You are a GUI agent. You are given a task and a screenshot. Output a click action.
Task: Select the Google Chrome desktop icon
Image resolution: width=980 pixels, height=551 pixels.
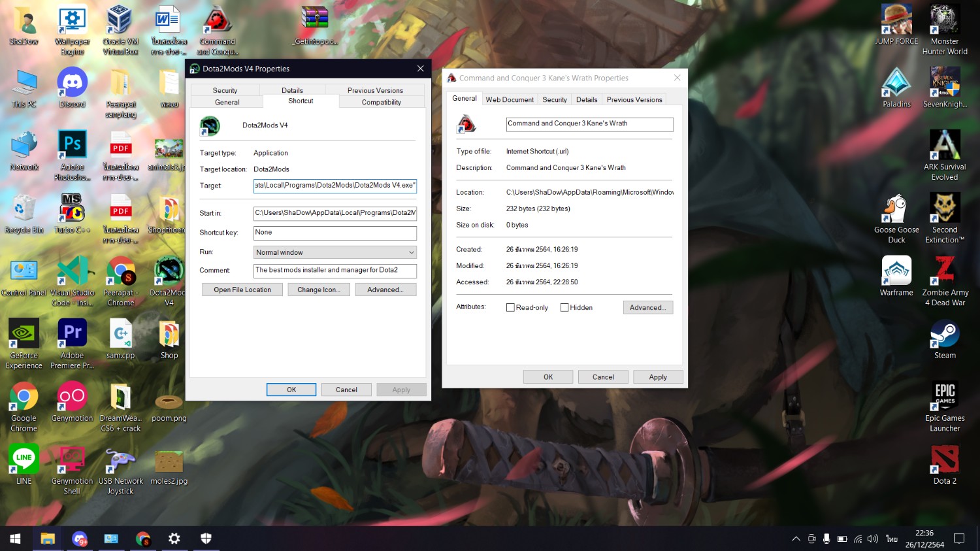point(24,407)
